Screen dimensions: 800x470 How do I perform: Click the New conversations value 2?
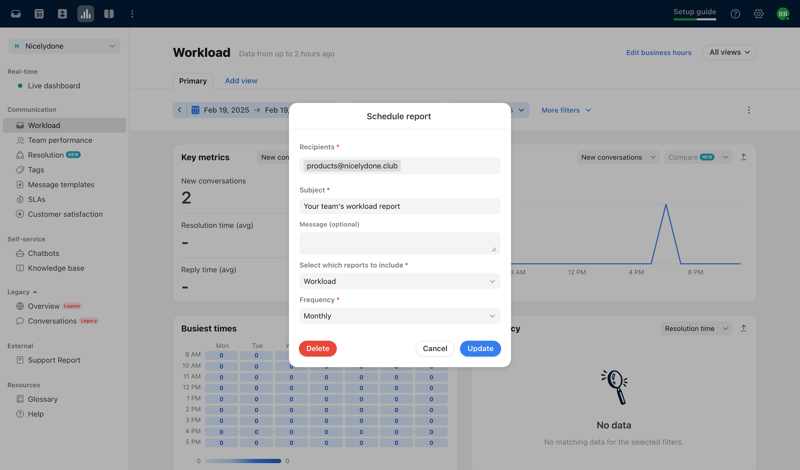186,197
